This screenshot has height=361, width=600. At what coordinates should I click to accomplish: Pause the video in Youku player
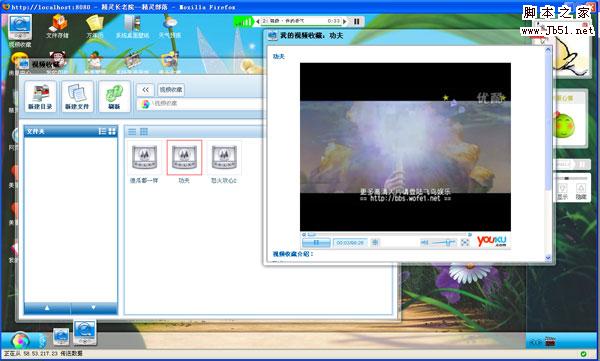coord(316,242)
